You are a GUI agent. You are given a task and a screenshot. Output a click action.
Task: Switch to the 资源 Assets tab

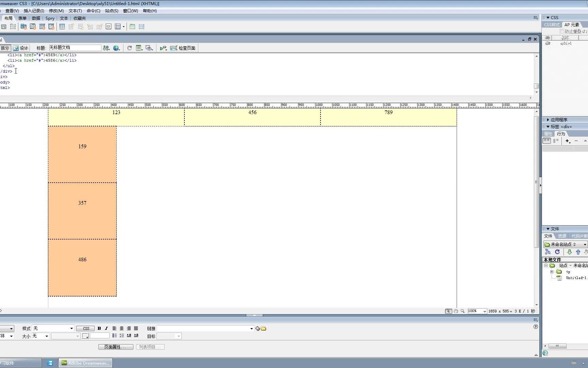(x=562, y=236)
